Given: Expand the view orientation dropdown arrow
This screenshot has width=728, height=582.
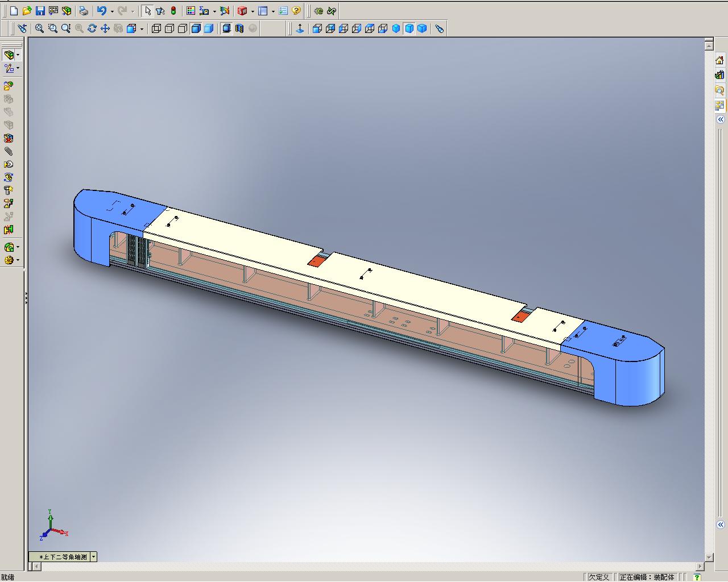Looking at the screenshot, I should [142, 28].
